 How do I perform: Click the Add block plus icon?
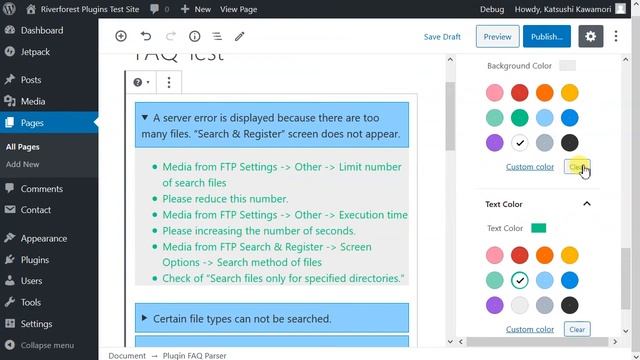pos(121,36)
